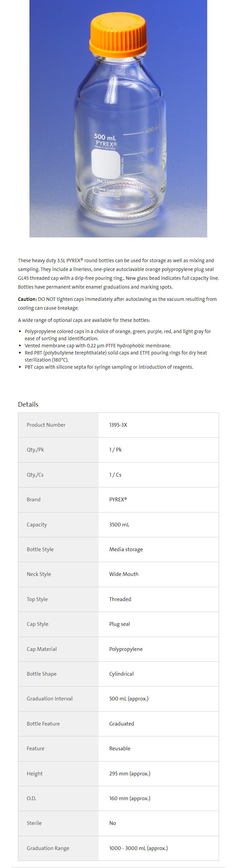
Task: Click the PYREX bottle product image
Action: pos(118,118)
